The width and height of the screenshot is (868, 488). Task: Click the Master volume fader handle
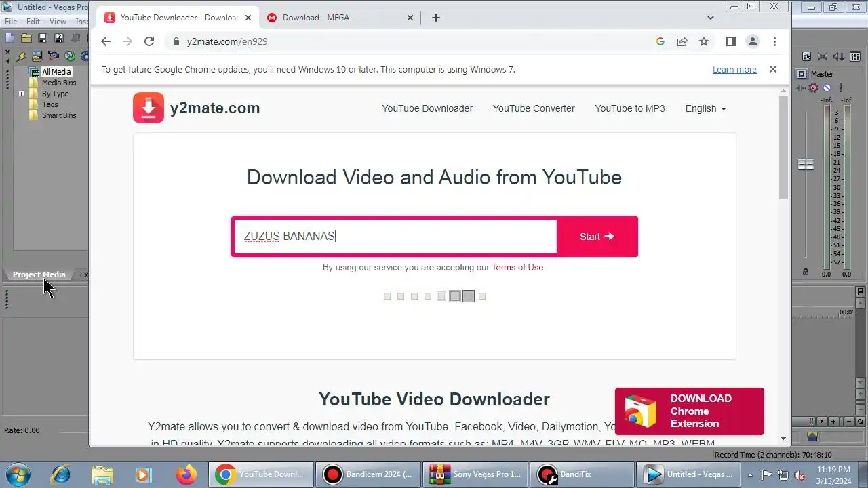(806, 164)
